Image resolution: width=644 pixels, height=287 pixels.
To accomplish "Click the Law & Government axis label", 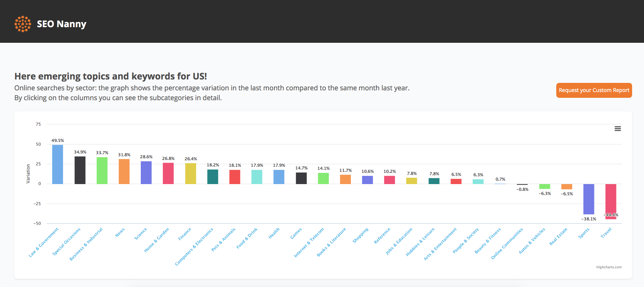I will click(x=44, y=242).
